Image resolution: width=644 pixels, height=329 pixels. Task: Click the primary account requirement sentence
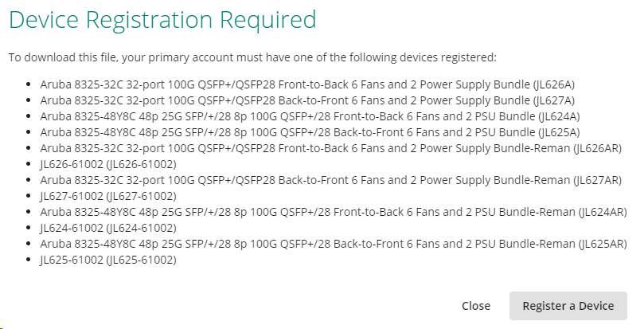tap(252, 57)
